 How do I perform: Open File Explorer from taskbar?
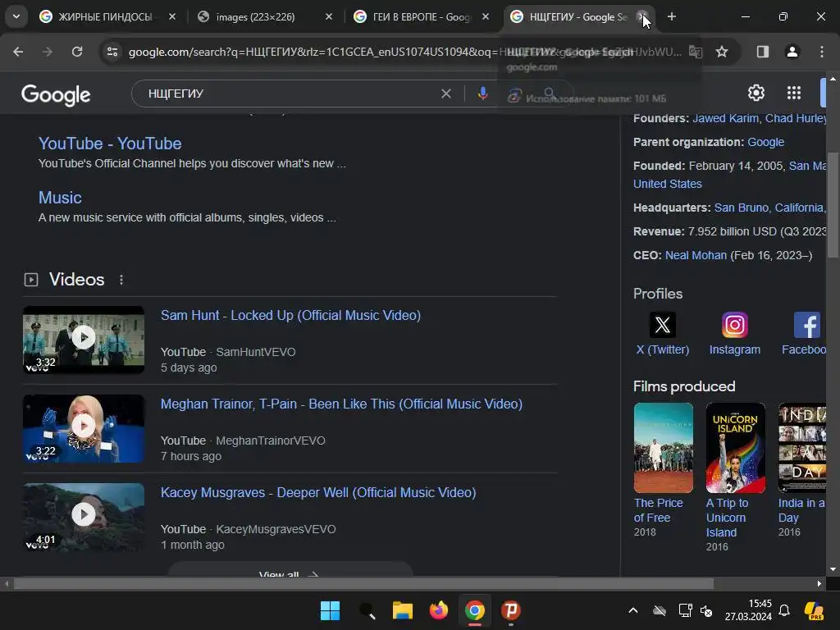403,610
